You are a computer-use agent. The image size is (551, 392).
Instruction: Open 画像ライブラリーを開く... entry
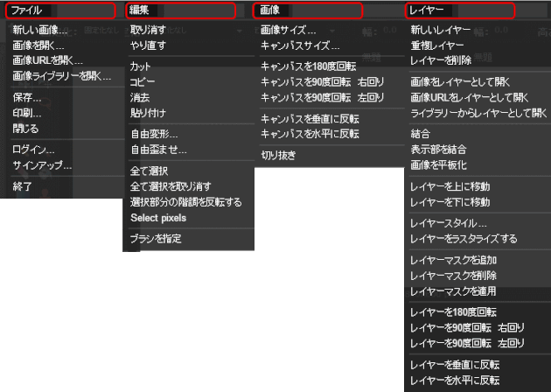pyautogui.click(x=62, y=75)
